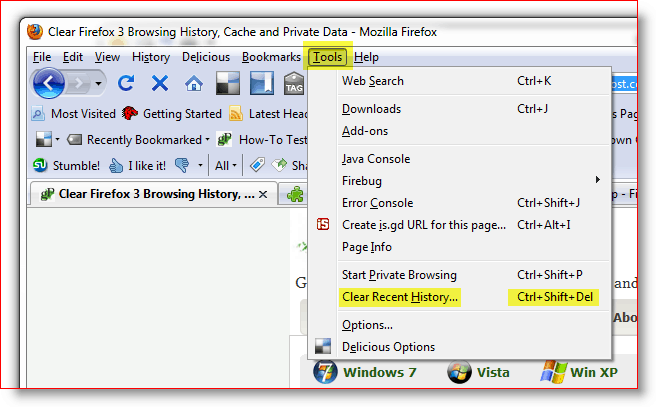Click the highlighted Tools menu
Image resolution: width=656 pixels, height=407 pixels.
click(328, 57)
